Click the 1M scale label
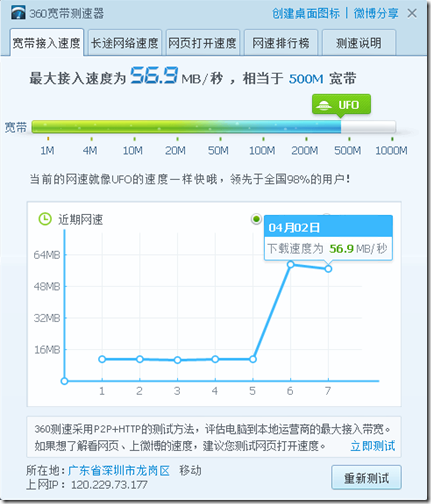This screenshot has width=431, height=504. click(x=47, y=151)
